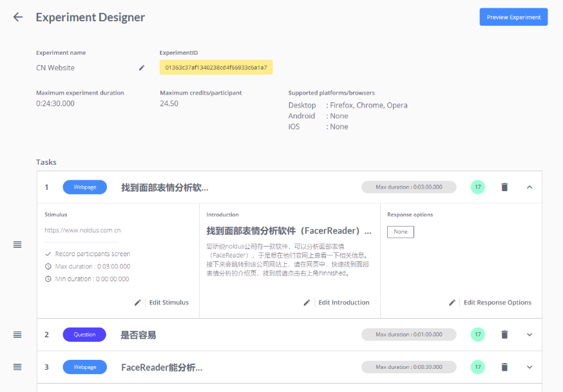Select the highlighted ExperimentID value
Screen dimensions: 563x392
coord(216,67)
